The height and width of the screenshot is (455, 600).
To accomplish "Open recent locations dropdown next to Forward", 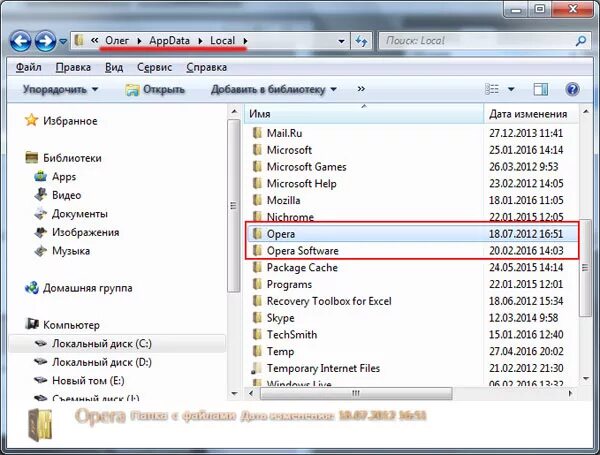I will (x=64, y=41).
